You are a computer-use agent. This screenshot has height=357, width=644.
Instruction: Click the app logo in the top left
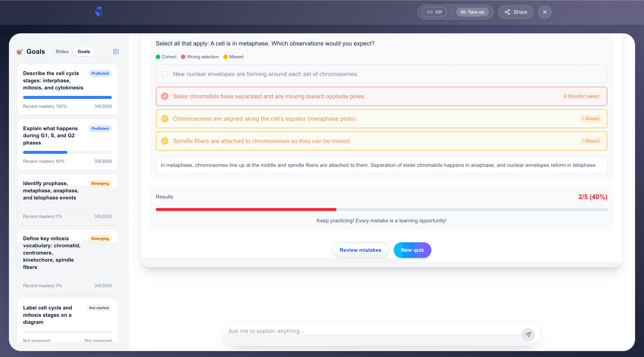point(99,12)
